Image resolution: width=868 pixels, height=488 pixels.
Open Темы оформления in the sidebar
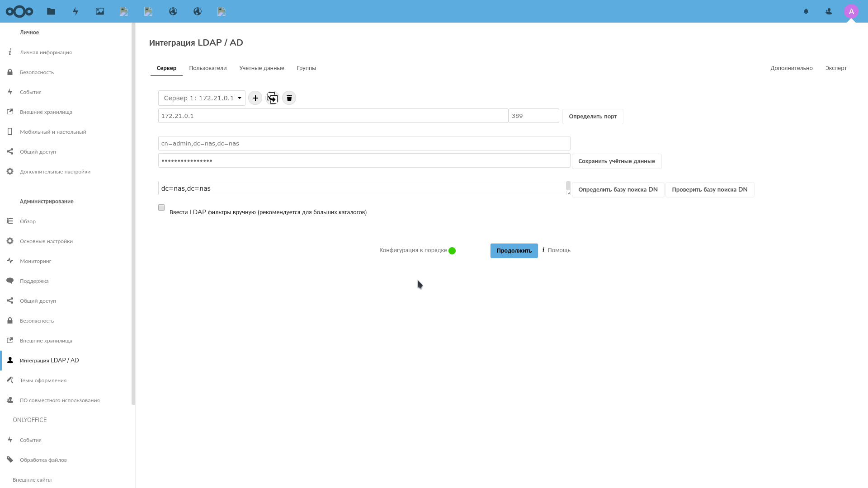coord(43,380)
